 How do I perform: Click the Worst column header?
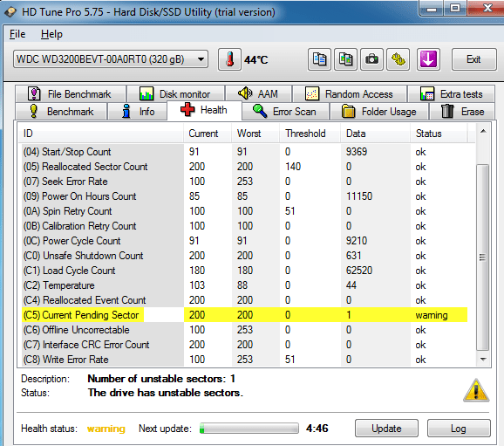tap(255, 134)
